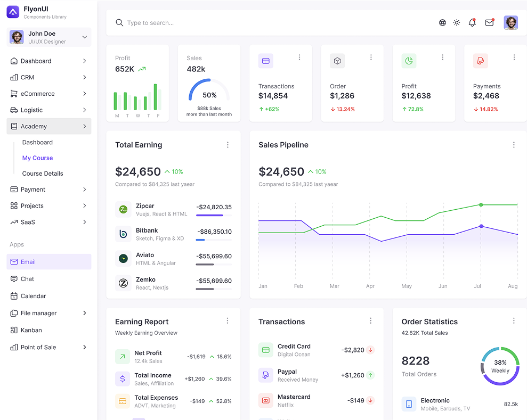
Task: Open the Transactions list options menu
Action: [370, 320]
